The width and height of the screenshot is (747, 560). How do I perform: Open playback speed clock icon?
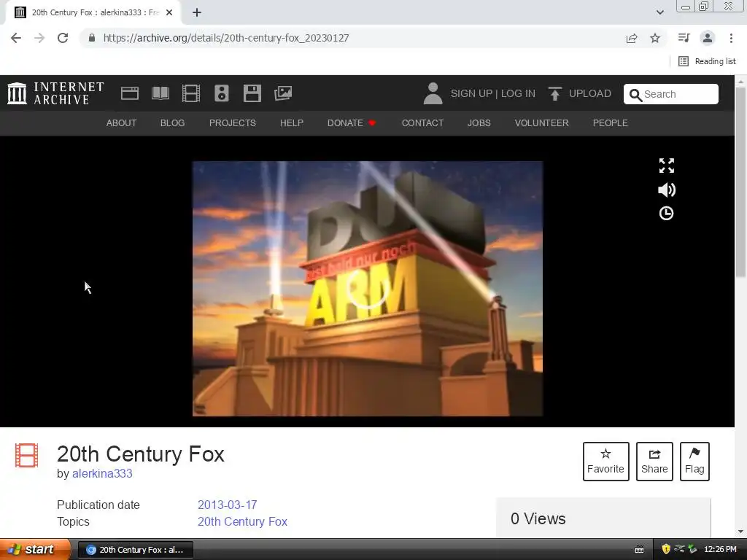(x=667, y=214)
